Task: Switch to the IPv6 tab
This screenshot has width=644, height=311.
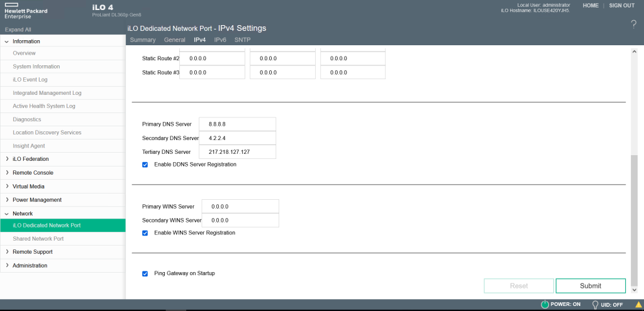Action: [x=220, y=40]
